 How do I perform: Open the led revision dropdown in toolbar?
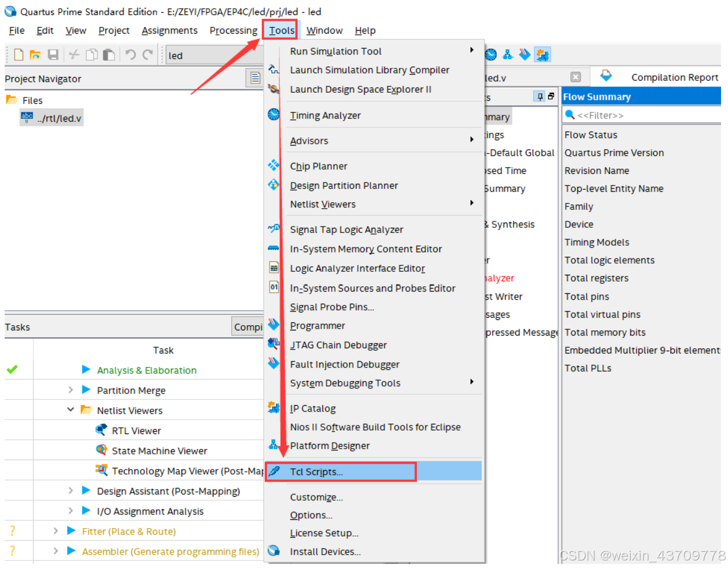point(215,55)
